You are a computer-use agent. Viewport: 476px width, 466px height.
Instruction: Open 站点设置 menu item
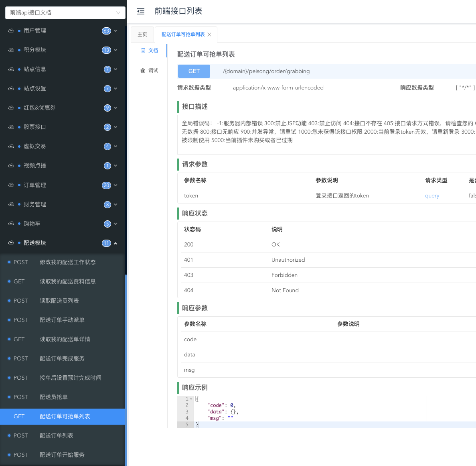pos(63,88)
